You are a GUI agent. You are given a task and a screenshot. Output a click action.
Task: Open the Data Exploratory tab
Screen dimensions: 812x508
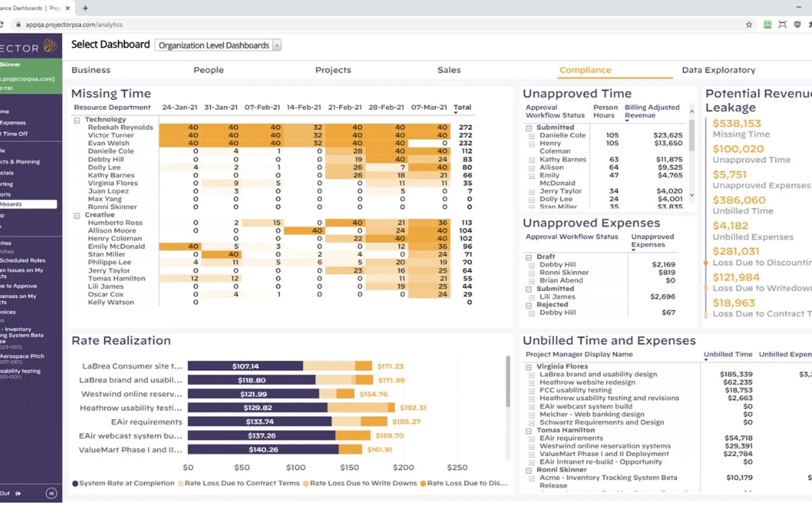(x=719, y=70)
